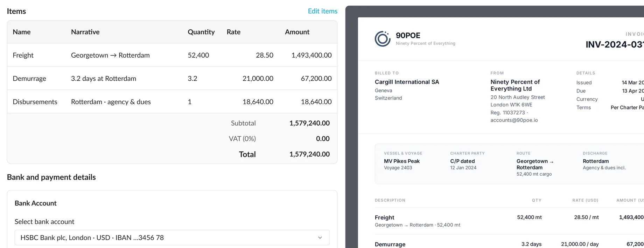Click '21,000.00 / day' rate in preview
Image resolution: width=644 pixels, height=248 pixels.
tap(580, 244)
